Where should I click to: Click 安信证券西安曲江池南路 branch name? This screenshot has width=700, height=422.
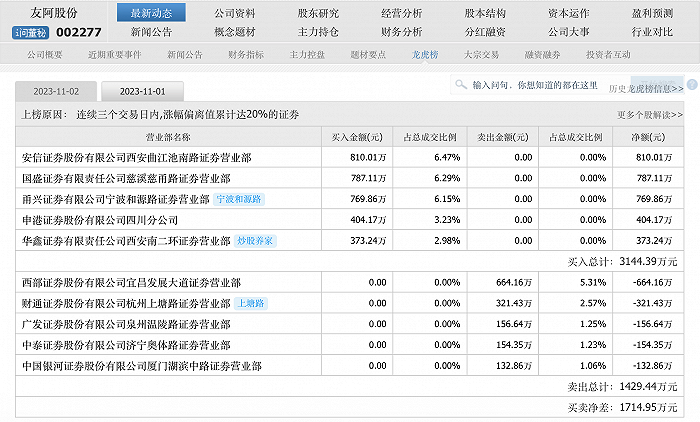point(136,157)
